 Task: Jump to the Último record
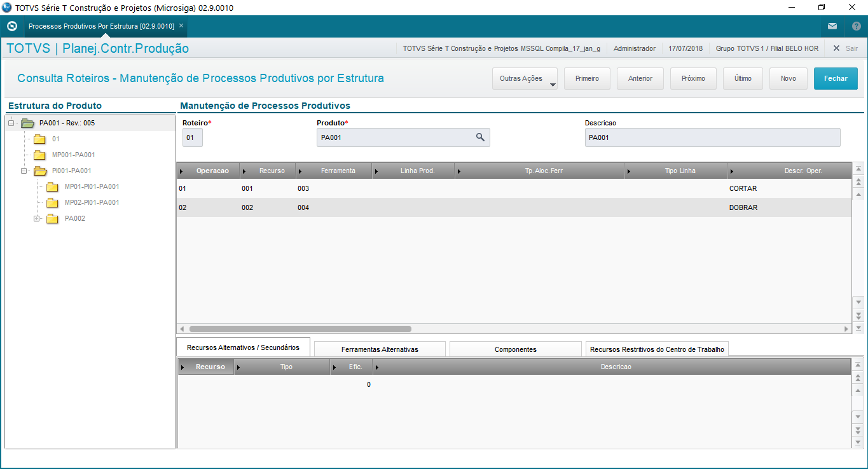pyautogui.click(x=743, y=78)
